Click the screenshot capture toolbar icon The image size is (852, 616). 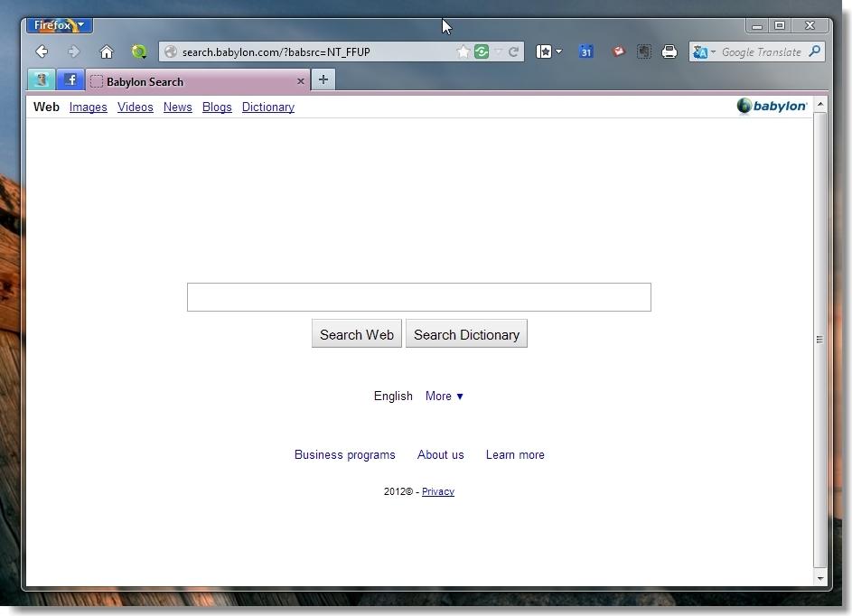point(644,51)
